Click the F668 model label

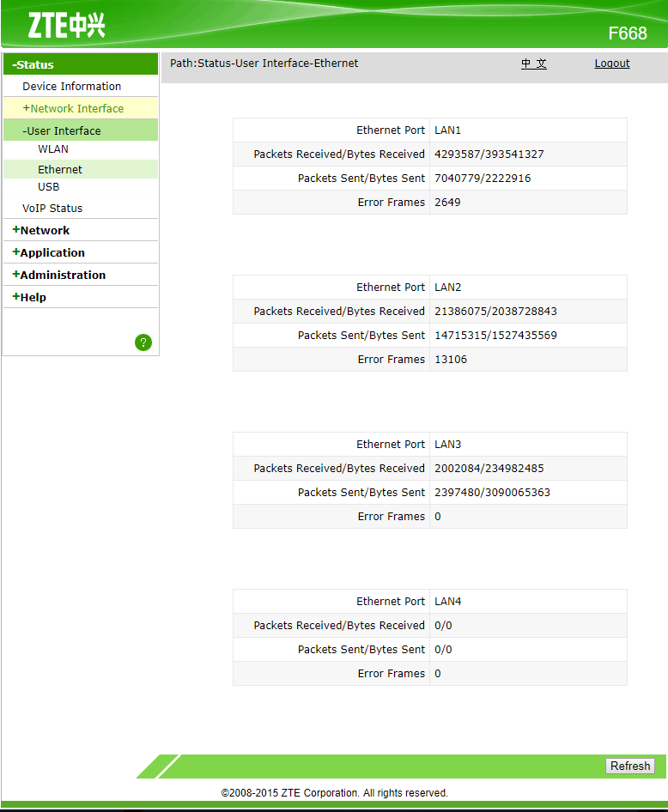[x=628, y=33]
